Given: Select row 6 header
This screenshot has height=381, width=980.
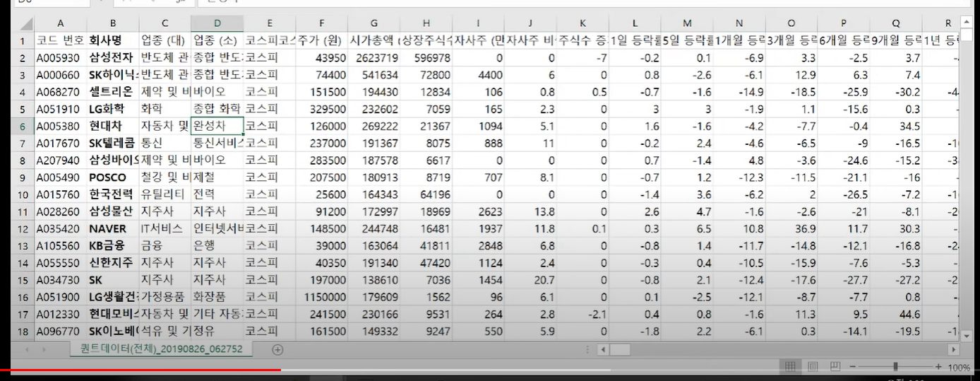Looking at the screenshot, I should [21, 127].
